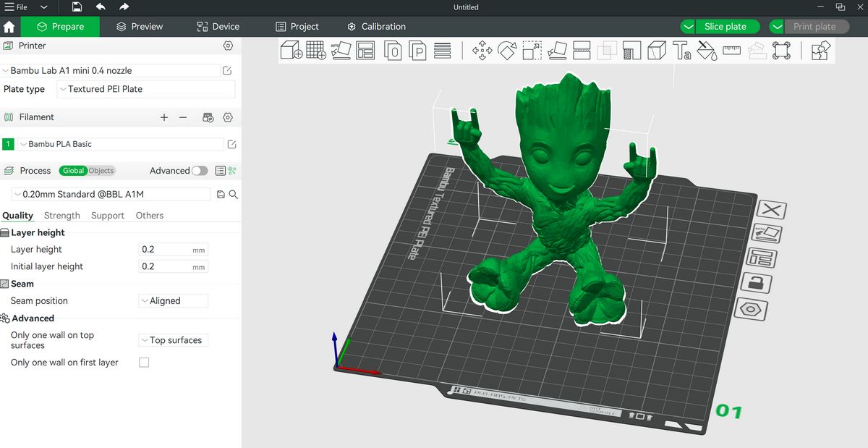Switch process scope to Objects
The image size is (868, 448).
pyautogui.click(x=101, y=171)
